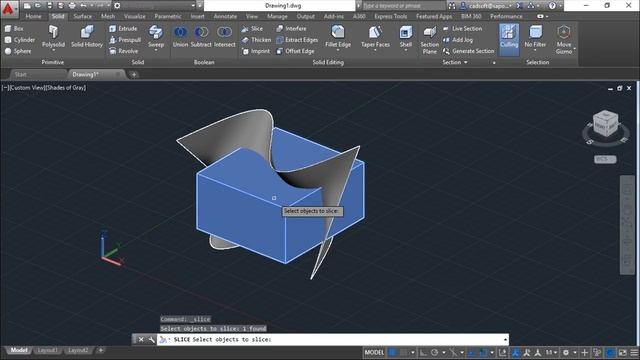Click the Undo arrow in quick access toolbar
Screen dimensions: 640x360
coord(83,6)
